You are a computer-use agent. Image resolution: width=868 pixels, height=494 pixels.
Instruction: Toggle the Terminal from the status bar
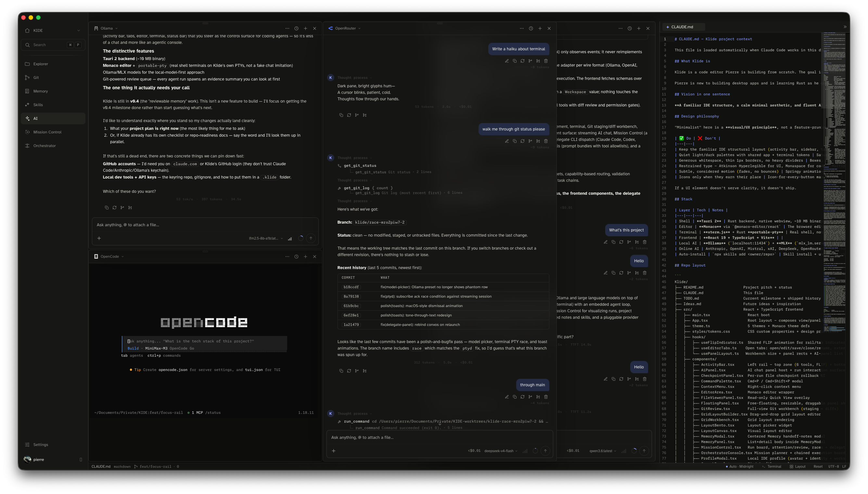point(772,466)
